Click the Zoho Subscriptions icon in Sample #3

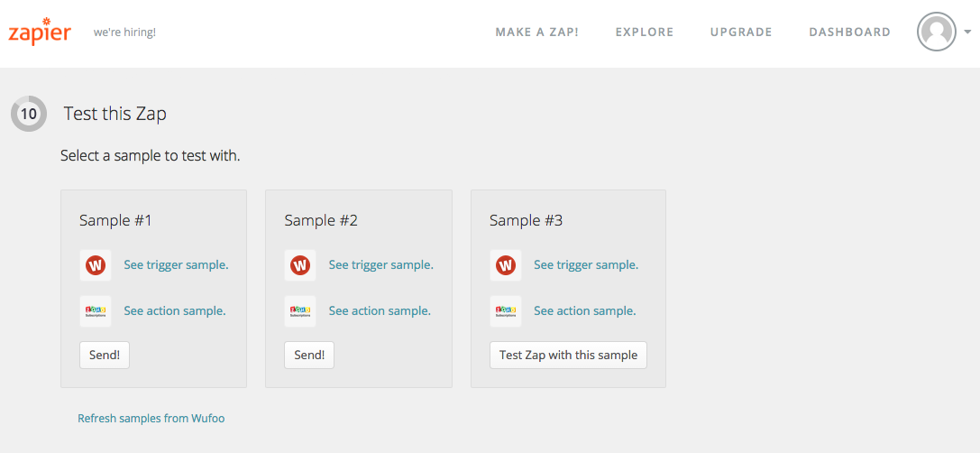[x=506, y=311]
